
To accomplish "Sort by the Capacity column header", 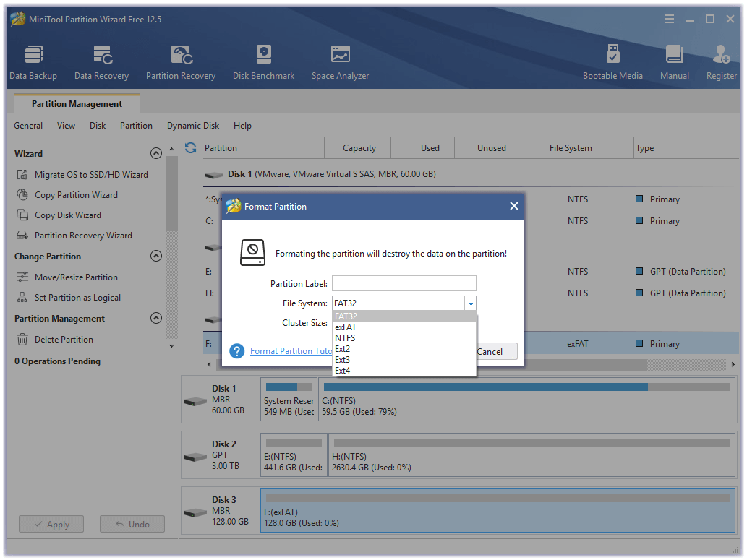I will coord(359,148).
